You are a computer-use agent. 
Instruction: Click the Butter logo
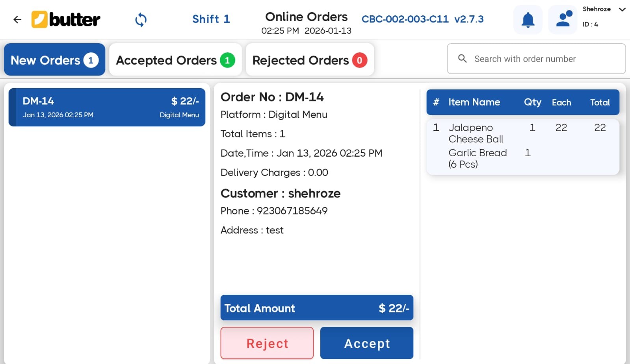pyautogui.click(x=65, y=19)
